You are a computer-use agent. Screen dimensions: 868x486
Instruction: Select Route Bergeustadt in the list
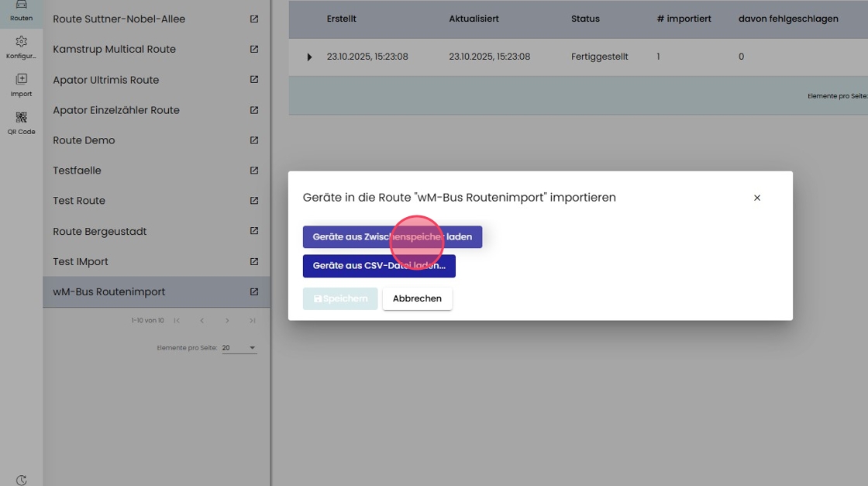point(100,231)
